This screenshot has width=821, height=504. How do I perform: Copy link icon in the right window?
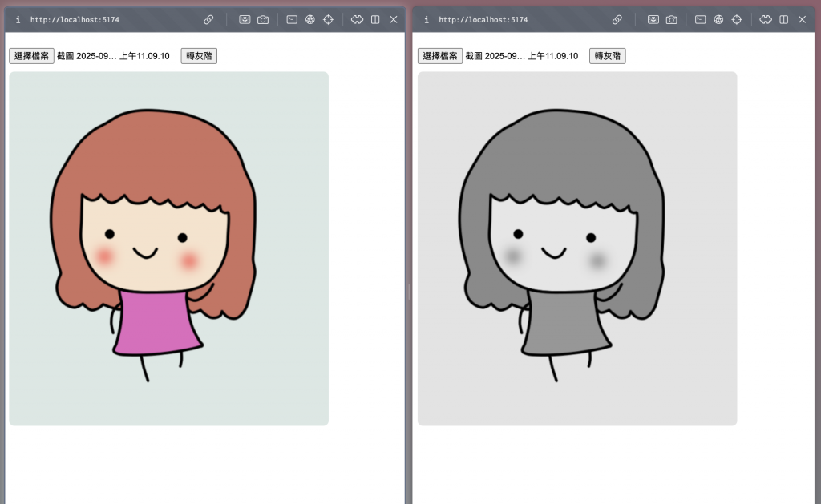(x=617, y=20)
